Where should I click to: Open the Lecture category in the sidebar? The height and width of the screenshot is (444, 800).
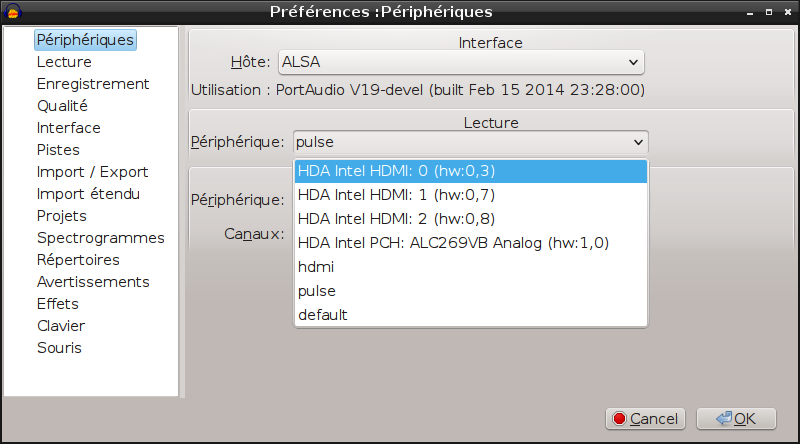pyautogui.click(x=64, y=62)
